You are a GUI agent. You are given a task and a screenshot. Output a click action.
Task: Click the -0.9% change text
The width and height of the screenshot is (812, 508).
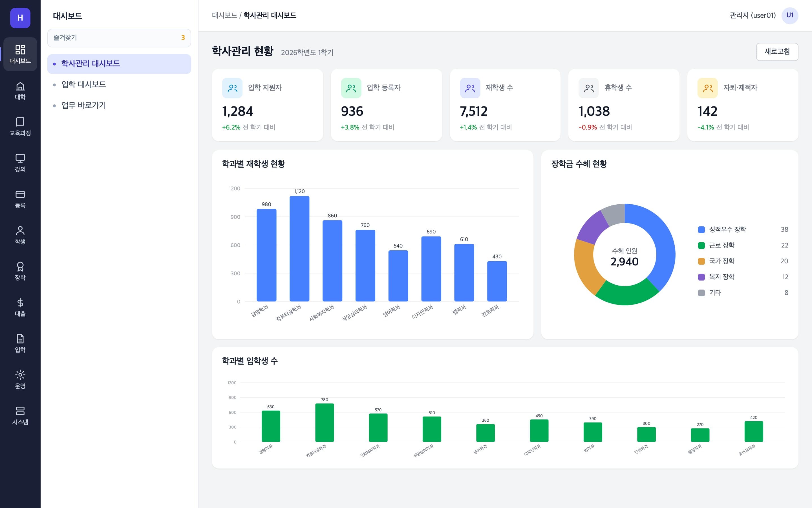coord(588,127)
